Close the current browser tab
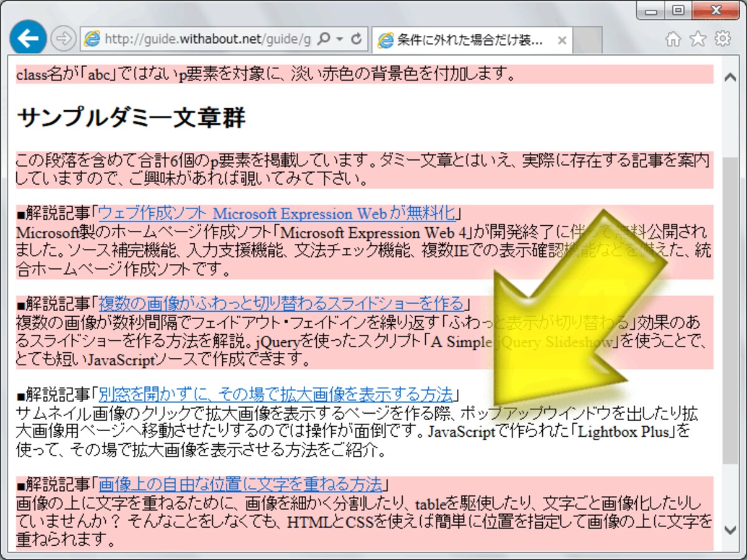The width and height of the screenshot is (747, 560). (561, 40)
